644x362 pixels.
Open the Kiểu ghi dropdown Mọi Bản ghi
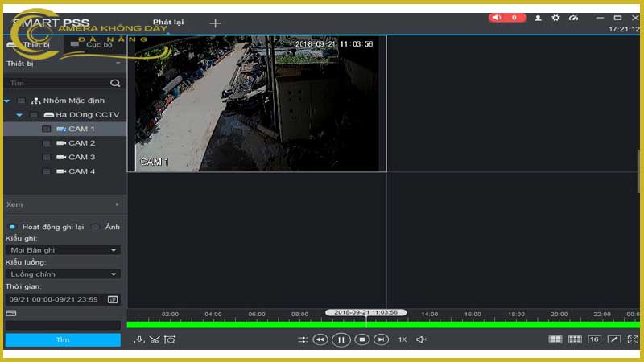pyautogui.click(x=63, y=250)
